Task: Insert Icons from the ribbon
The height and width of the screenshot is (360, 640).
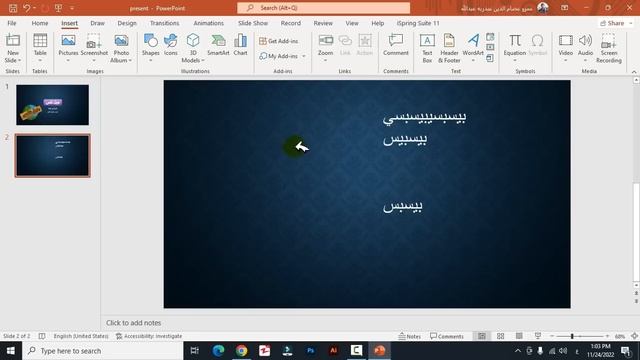Action: (171, 45)
